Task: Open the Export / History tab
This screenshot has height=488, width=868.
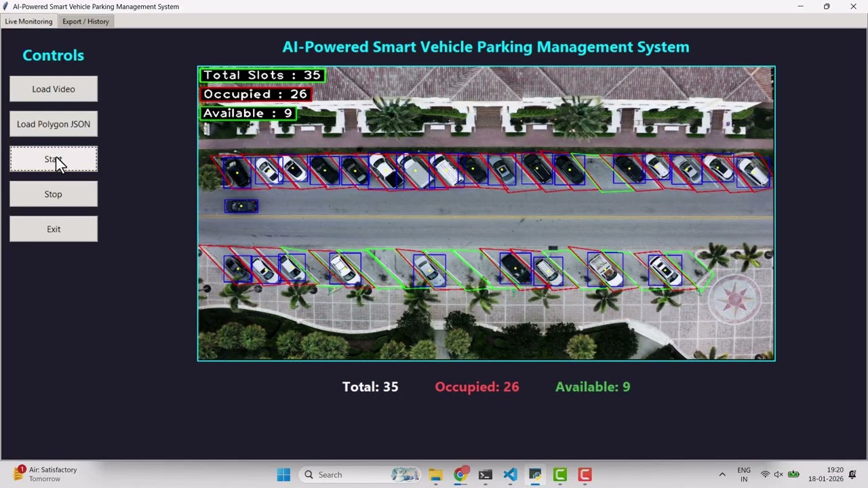Action: tap(85, 21)
